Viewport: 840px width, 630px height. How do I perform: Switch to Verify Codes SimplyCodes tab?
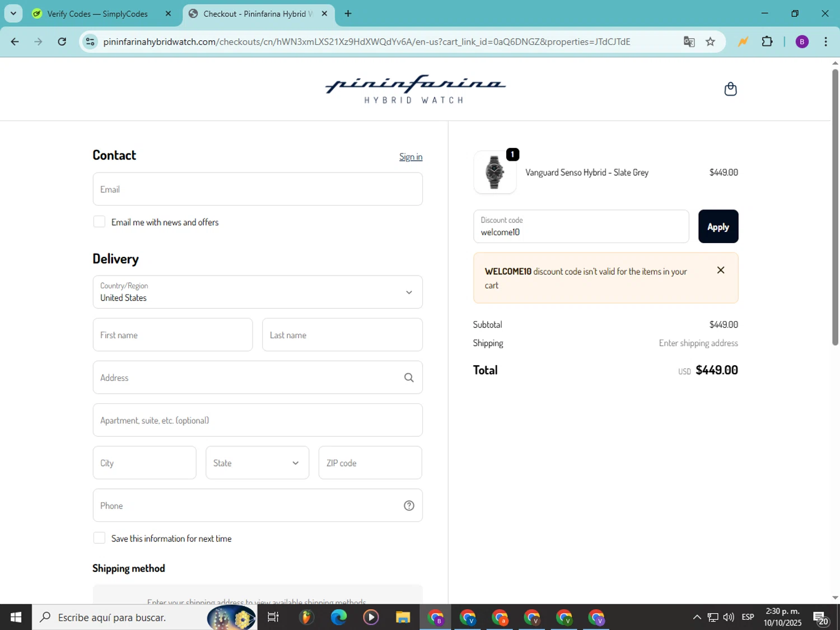[x=97, y=13]
